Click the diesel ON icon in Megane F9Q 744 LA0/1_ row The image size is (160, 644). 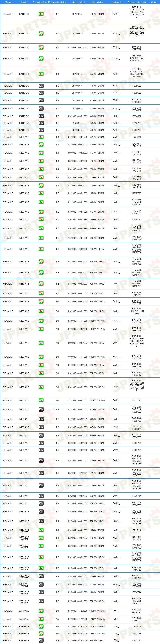(x=41, y=496)
